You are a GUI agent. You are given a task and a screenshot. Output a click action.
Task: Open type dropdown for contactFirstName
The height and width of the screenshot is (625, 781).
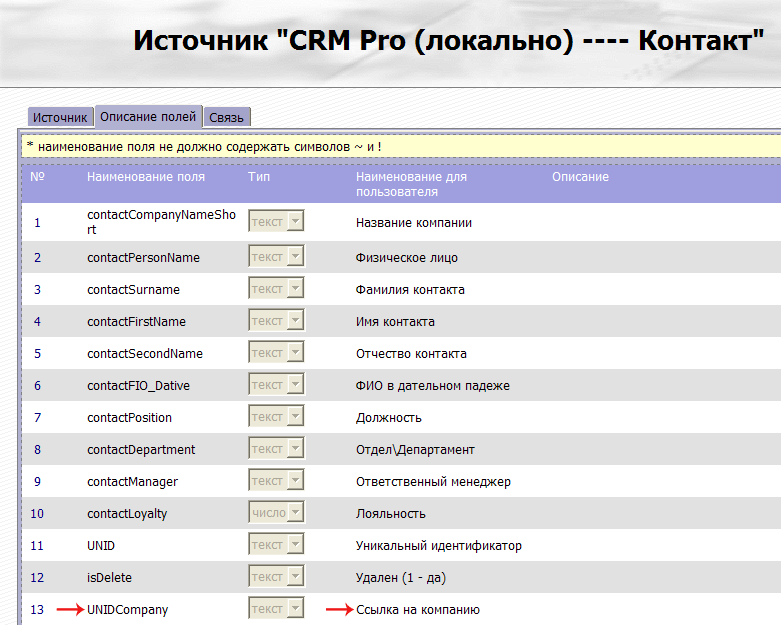[x=276, y=321]
